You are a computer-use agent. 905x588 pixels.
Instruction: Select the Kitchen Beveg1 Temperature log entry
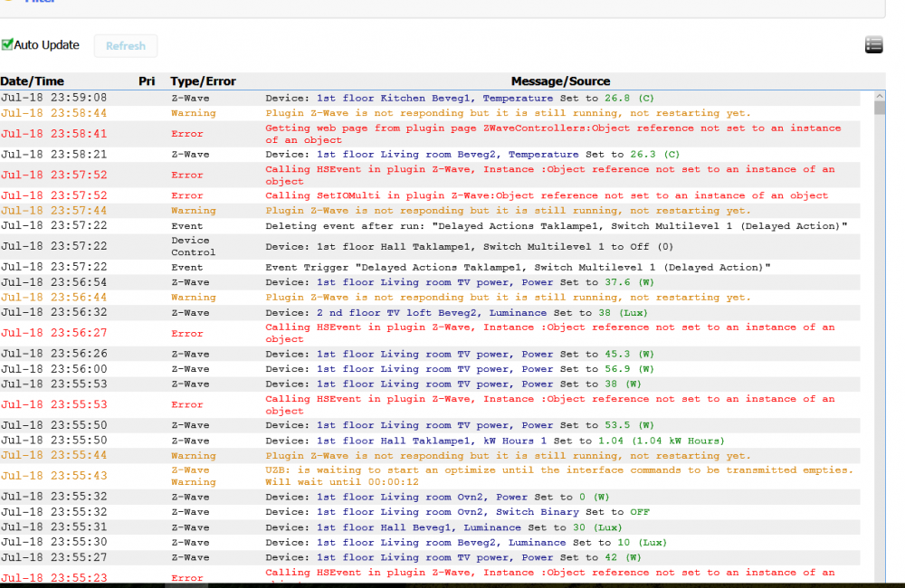(452, 98)
